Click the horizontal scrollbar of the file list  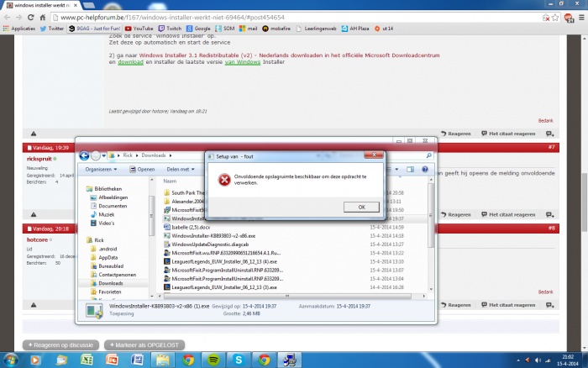point(287,296)
